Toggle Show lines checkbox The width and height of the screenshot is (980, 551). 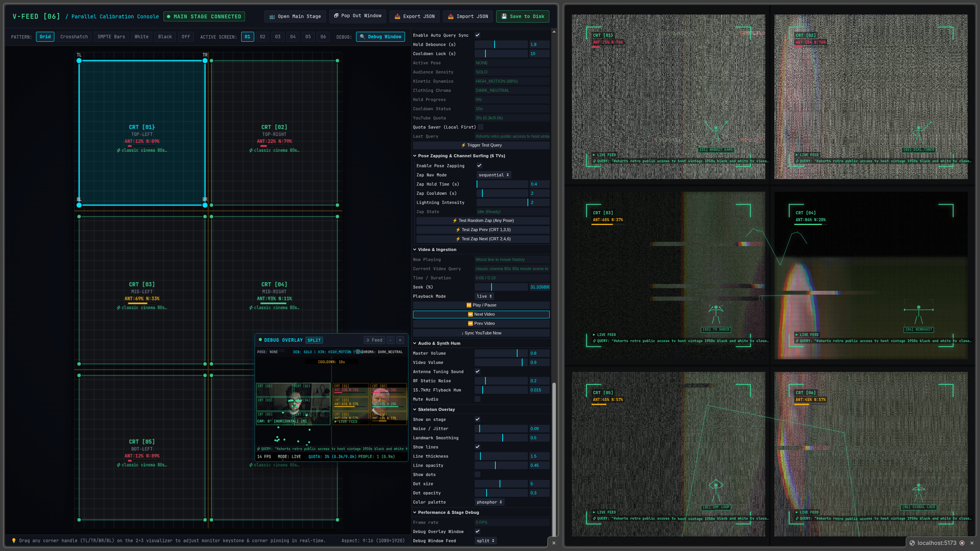click(477, 447)
